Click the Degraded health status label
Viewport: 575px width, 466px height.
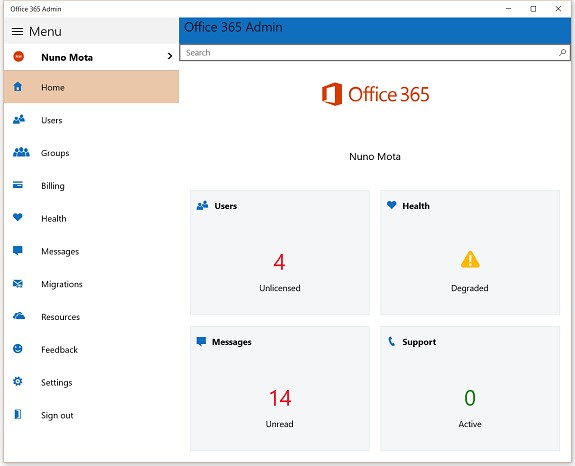pyautogui.click(x=470, y=288)
